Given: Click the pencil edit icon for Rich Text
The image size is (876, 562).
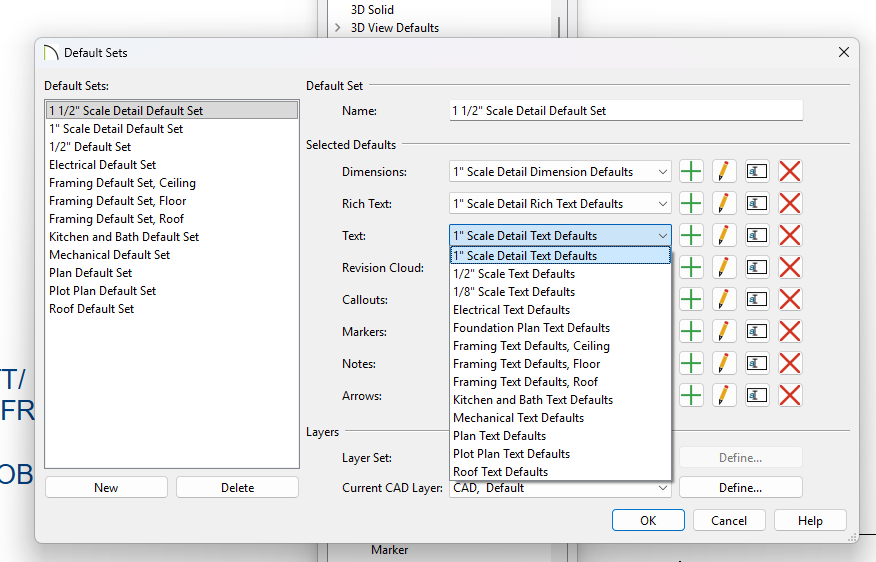Looking at the screenshot, I should [x=724, y=204].
